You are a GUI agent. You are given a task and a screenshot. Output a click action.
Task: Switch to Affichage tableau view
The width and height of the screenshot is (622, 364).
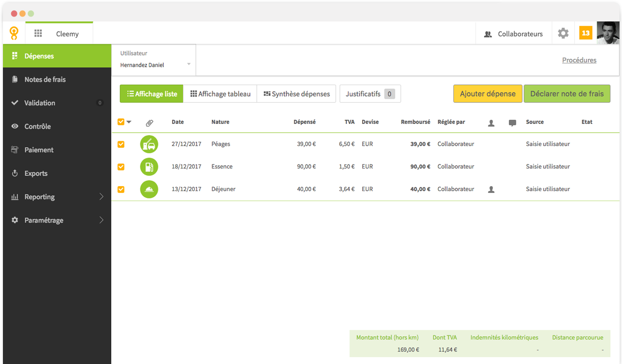(220, 94)
